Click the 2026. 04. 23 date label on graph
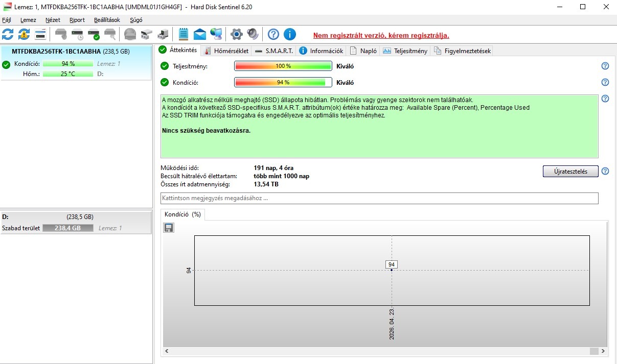This screenshot has height=364, width=617. pos(392,324)
